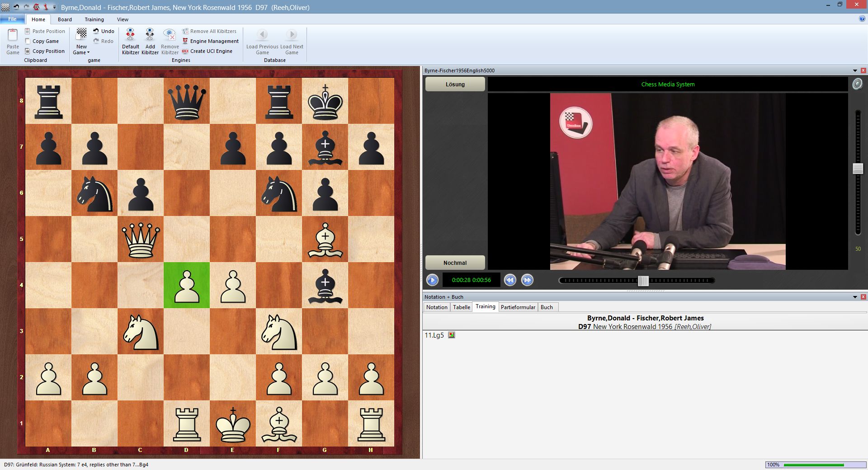Expand the video pane dropdown arrow
The image size is (868, 470).
855,70
